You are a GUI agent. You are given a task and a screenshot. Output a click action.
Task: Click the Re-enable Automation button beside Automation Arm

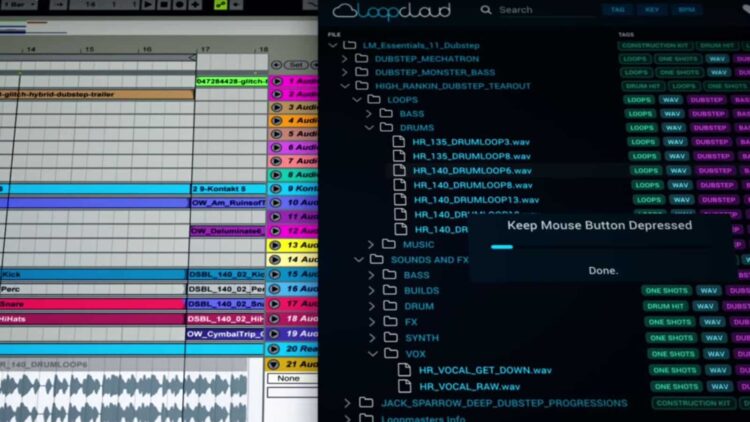pos(236,5)
